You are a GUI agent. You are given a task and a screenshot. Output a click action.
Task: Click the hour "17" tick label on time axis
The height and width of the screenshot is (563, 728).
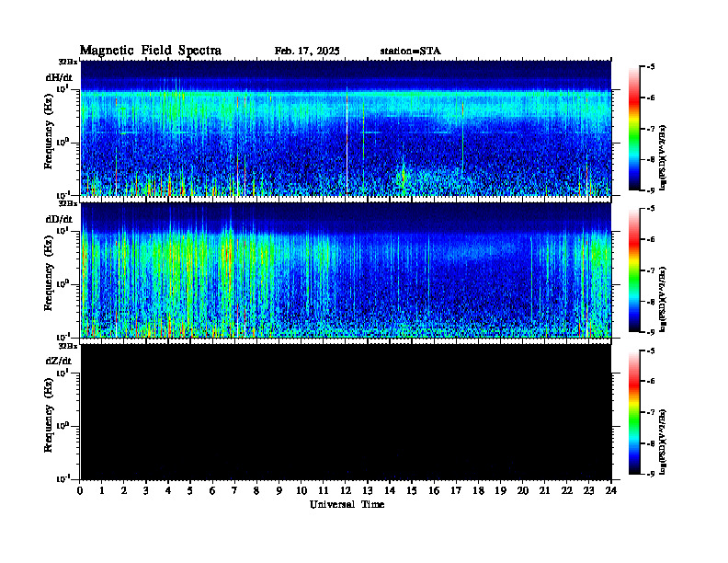(457, 490)
